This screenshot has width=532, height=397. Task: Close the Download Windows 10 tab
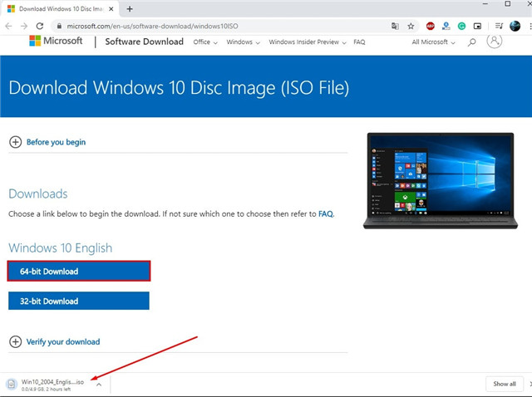tap(111, 9)
